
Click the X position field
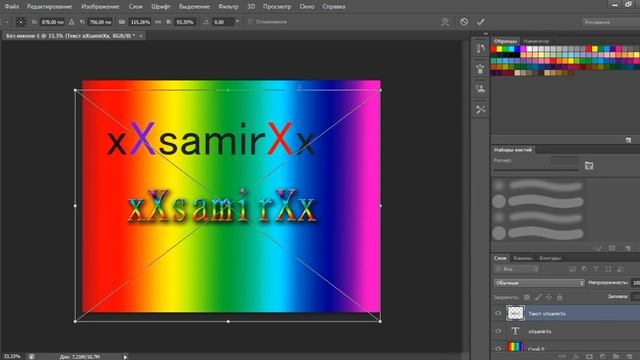click(x=53, y=22)
